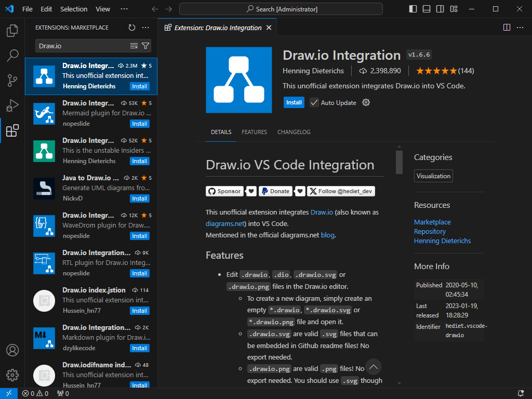The height and width of the screenshot is (399, 532).
Task: Install the Mermaid plugin for Draw.io extension
Action: [x=139, y=124]
